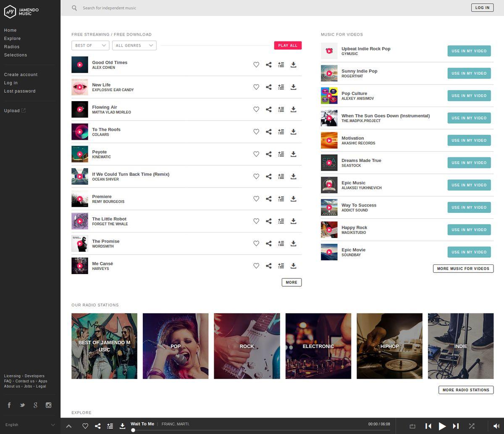This screenshot has height=434, width=504.
Task: Select Create account in the sidebar
Action: pos(21,75)
